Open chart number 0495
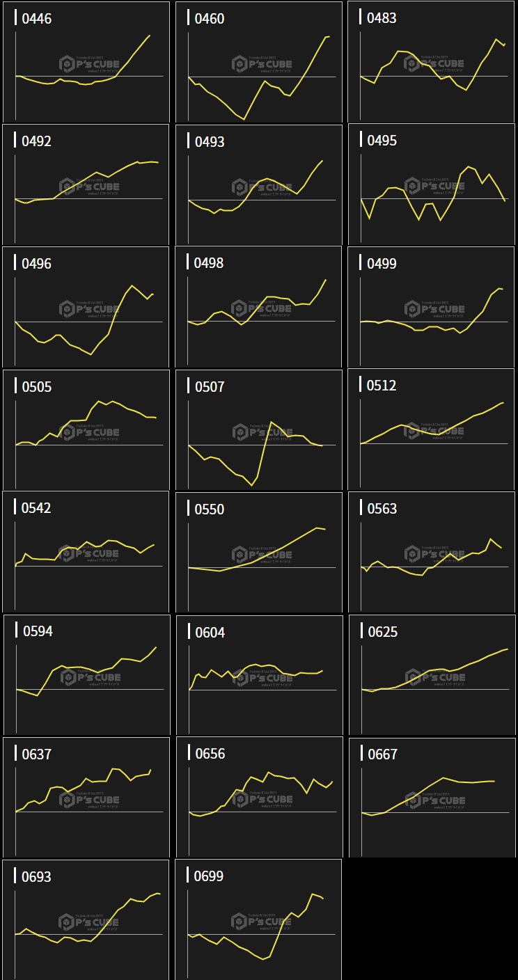 [x=432, y=184]
